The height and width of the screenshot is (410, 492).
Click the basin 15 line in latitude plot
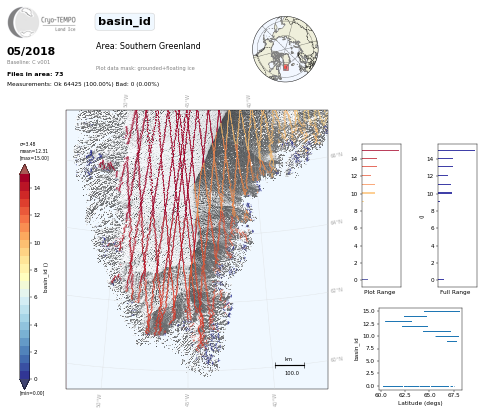coord(442,312)
